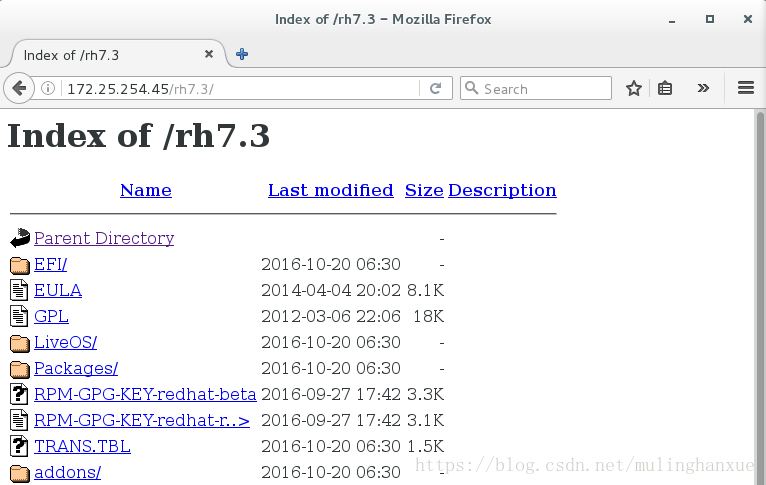Open the TRANS.TBL file link
The image size is (766, 485).
coord(82,446)
